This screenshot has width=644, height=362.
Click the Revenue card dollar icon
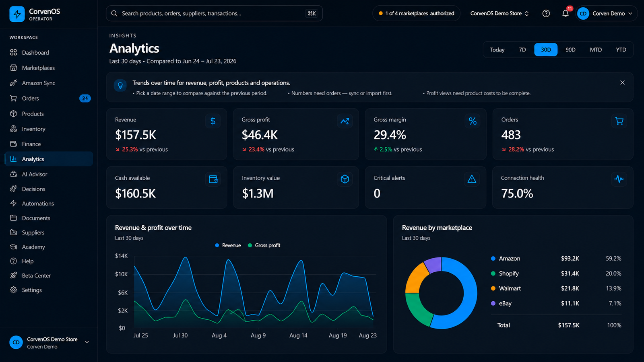pos(213,121)
